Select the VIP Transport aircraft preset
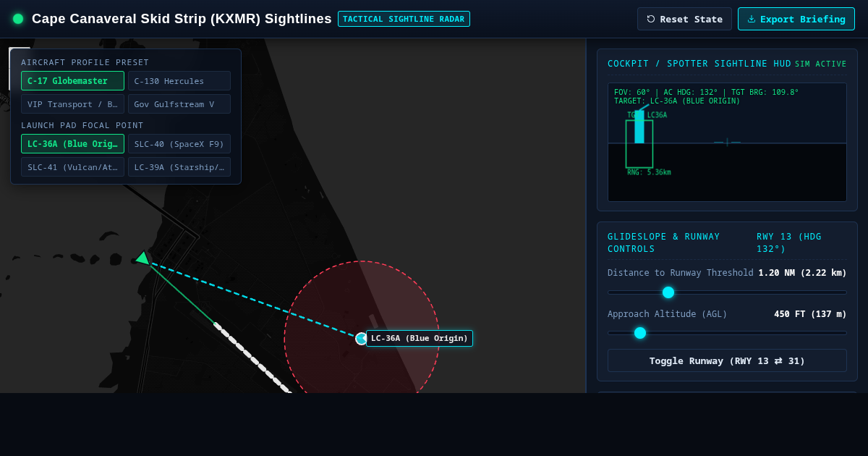Image resolution: width=868 pixels, height=456 pixels. point(72,104)
